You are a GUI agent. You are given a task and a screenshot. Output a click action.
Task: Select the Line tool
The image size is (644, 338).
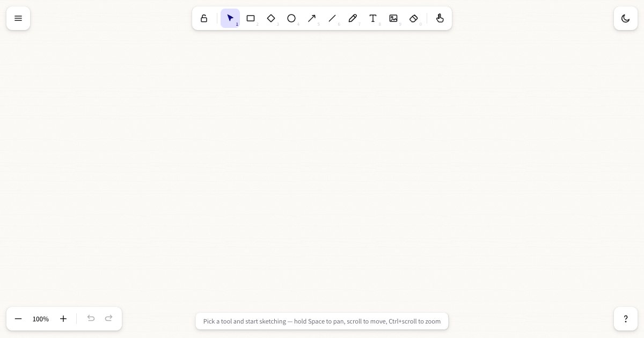pyautogui.click(x=332, y=18)
